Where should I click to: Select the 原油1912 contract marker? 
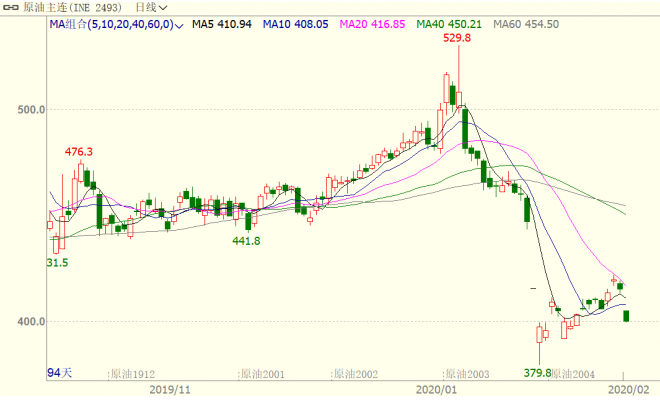tap(132, 374)
